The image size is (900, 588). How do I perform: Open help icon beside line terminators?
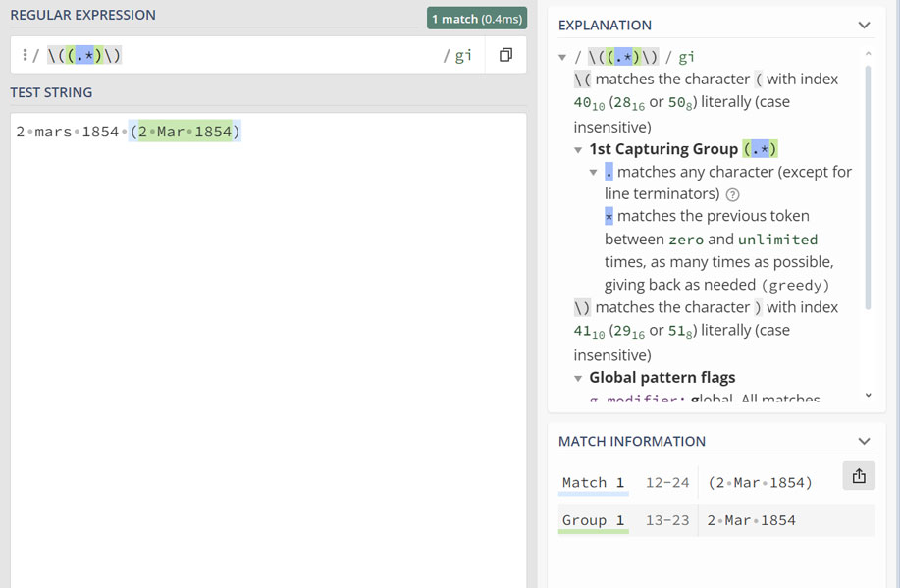(732, 194)
